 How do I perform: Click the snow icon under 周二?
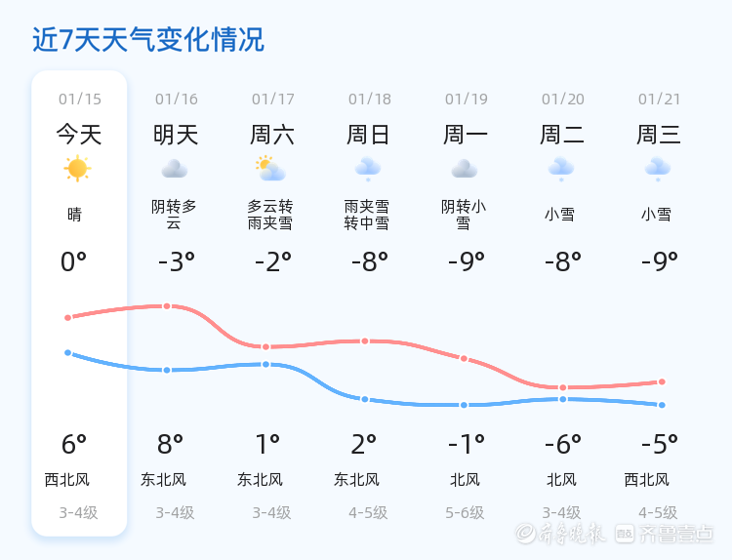coord(561,169)
